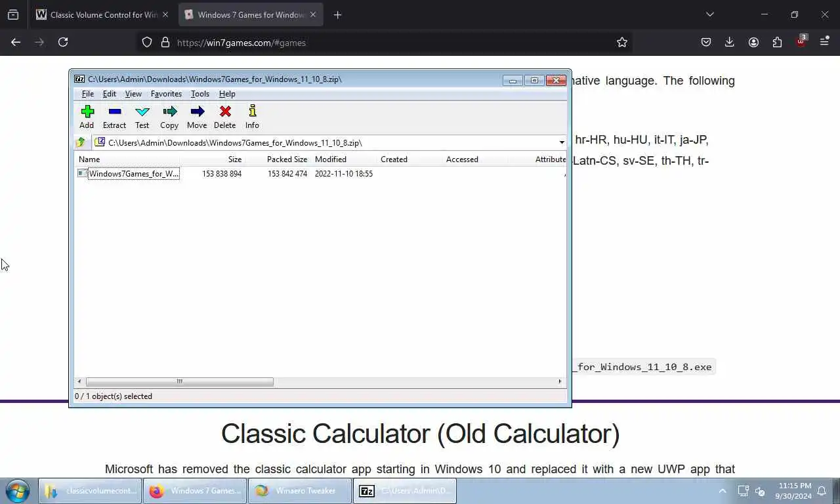Open the Favorites menu

[166, 94]
